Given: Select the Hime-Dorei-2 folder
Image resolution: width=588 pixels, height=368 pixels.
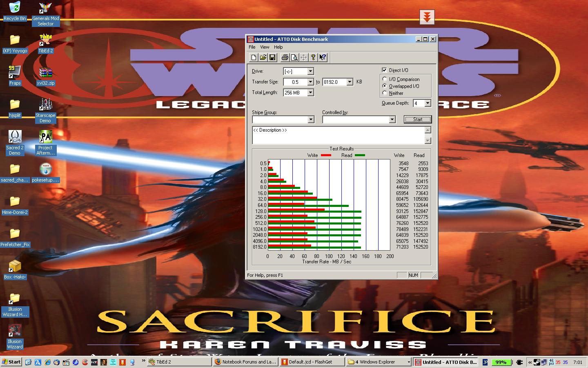Looking at the screenshot, I should pos(15,205).
